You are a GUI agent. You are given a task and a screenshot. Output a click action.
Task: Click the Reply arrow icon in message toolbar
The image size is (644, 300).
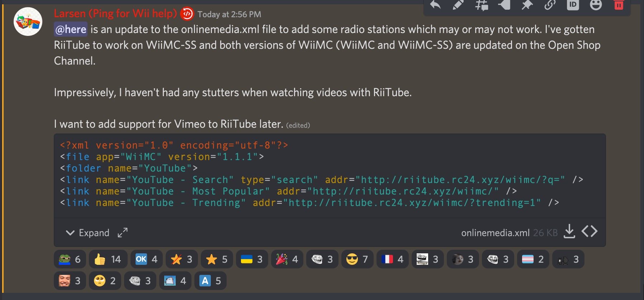coord(435,5)
